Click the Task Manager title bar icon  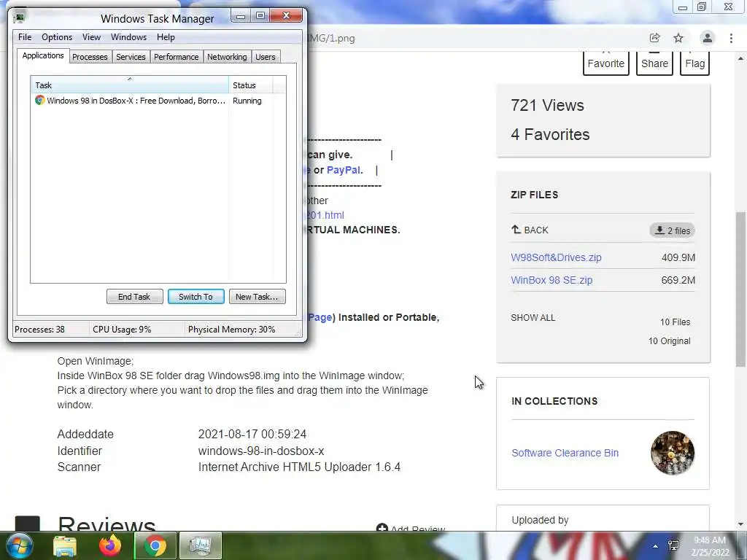click(19, 18)
